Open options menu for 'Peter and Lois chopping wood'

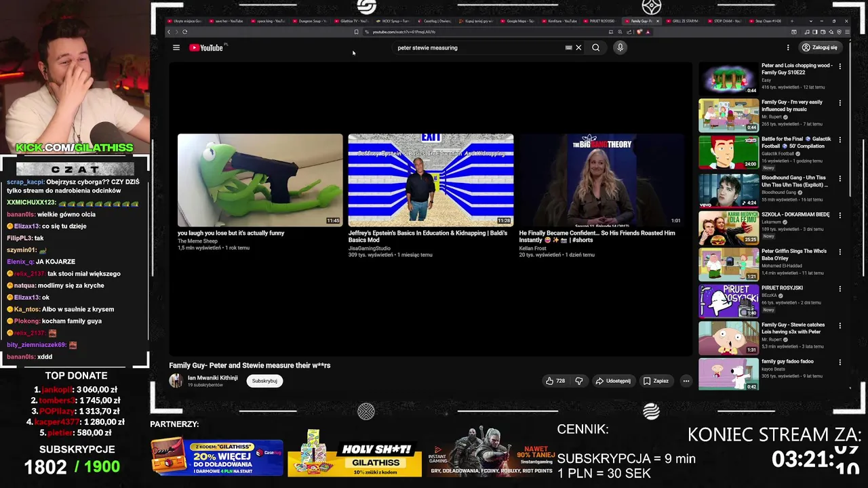point(840,66)
